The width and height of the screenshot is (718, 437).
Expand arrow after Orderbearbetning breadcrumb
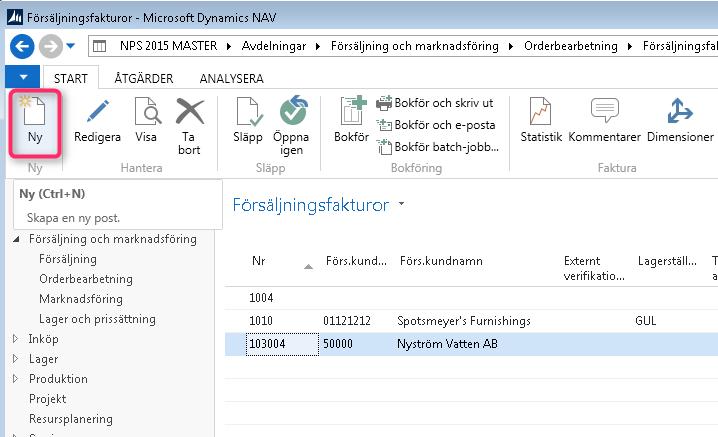point(630,46)
